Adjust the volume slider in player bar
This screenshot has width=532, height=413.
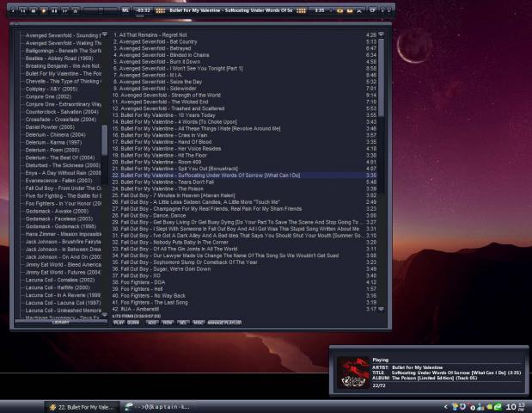pos(100,11)
